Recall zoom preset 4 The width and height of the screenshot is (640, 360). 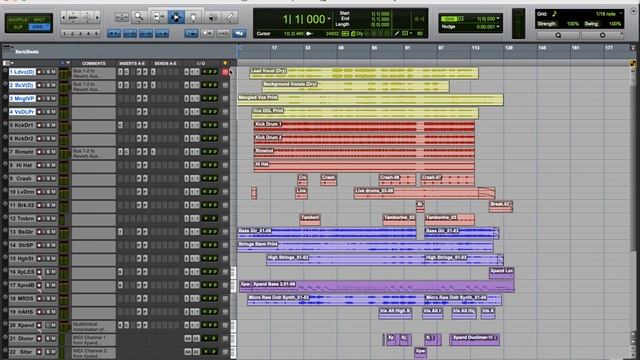(89, 33)
